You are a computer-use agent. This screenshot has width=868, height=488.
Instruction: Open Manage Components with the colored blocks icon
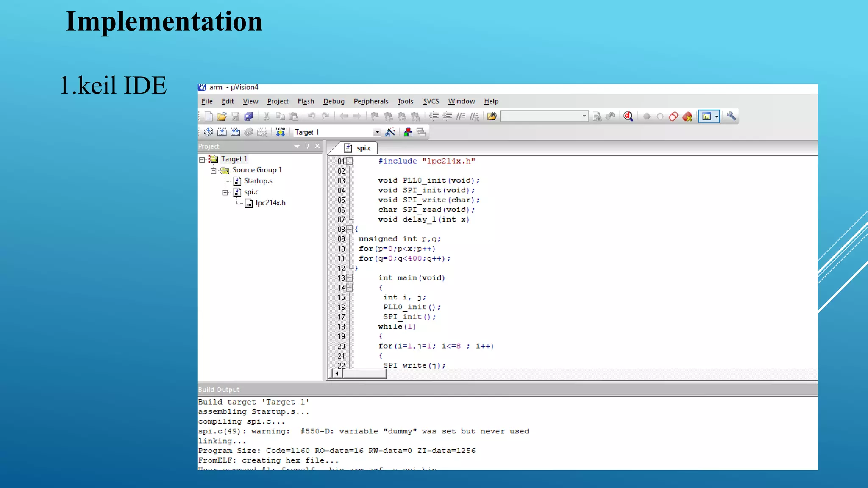point(408,132)
